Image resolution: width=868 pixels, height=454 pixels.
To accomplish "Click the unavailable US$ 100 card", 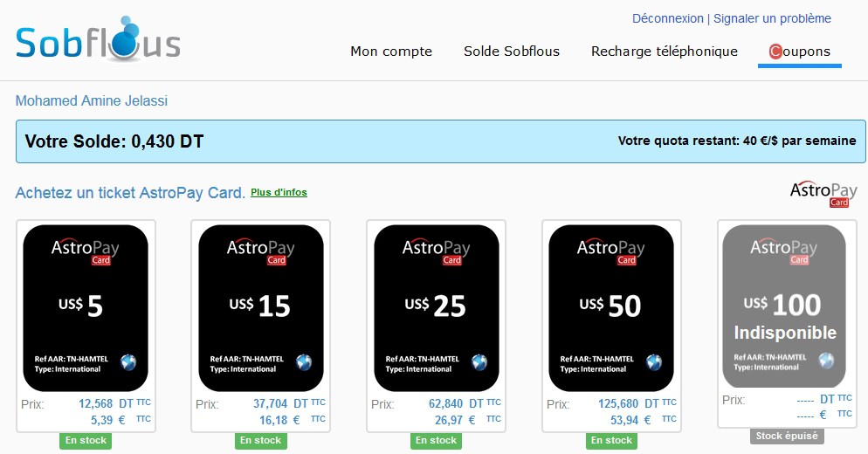I will pos(783,306).
